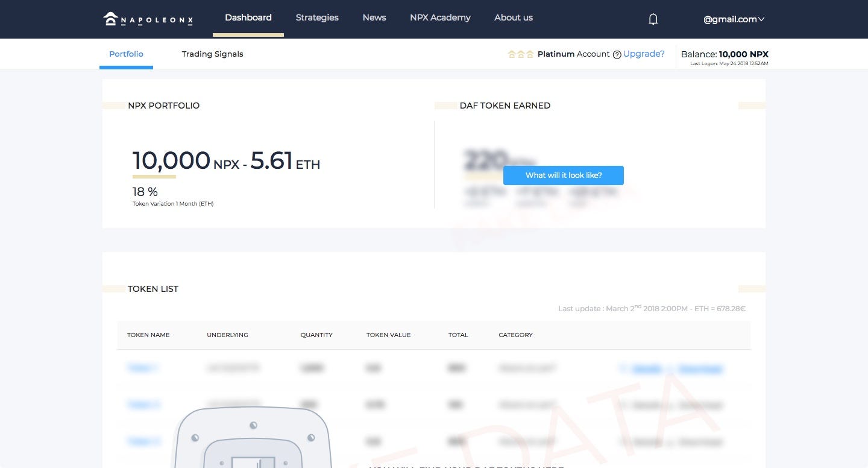
Task: Select the Portfolio tab
Action: pos(126,54)
